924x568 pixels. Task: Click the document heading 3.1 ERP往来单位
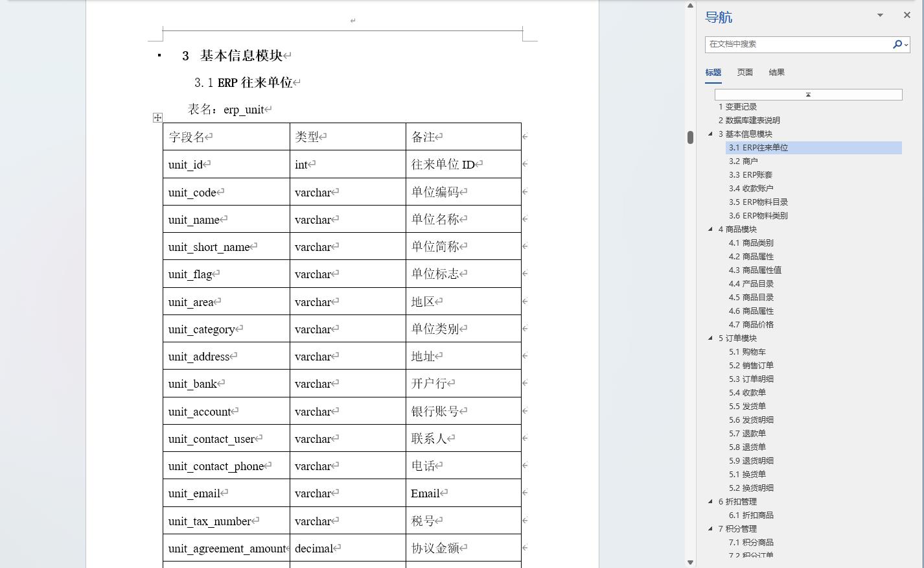point(244,83)
